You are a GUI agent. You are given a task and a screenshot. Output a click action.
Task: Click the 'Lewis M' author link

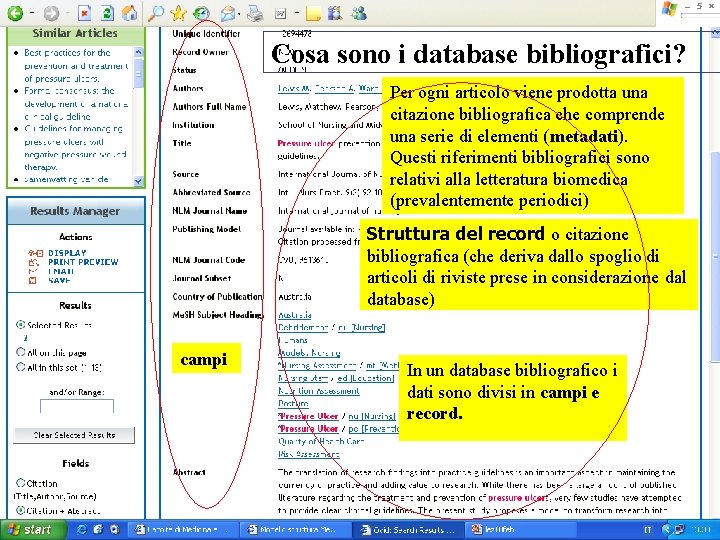tap(294, 89)
